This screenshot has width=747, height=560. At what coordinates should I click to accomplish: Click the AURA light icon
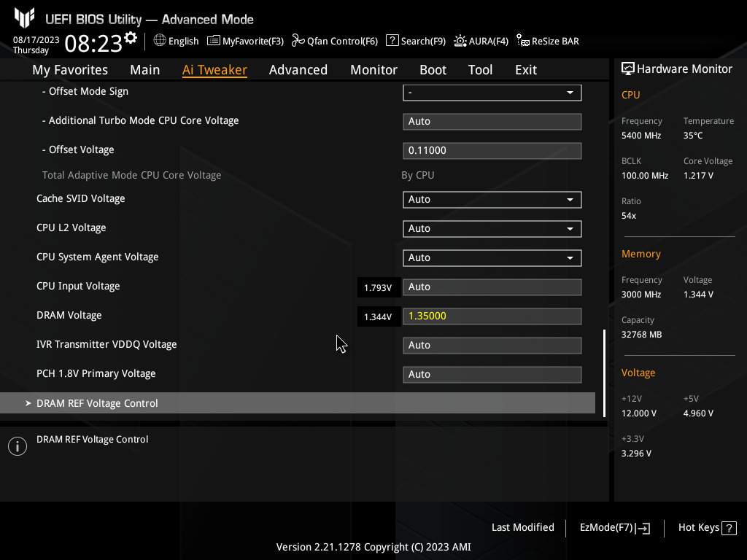(x=460, y=41)
